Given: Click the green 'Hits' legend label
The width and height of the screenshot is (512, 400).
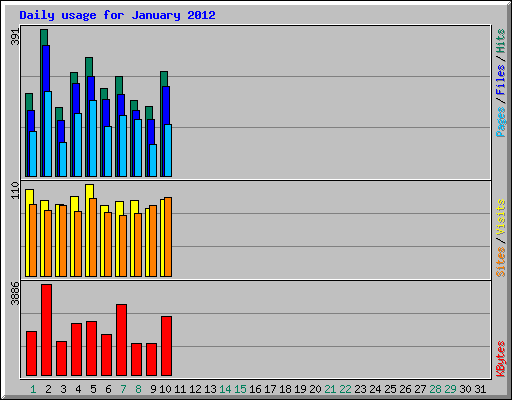Looking at the screenshot, I should pyautogui.click(x=501, y=41).
